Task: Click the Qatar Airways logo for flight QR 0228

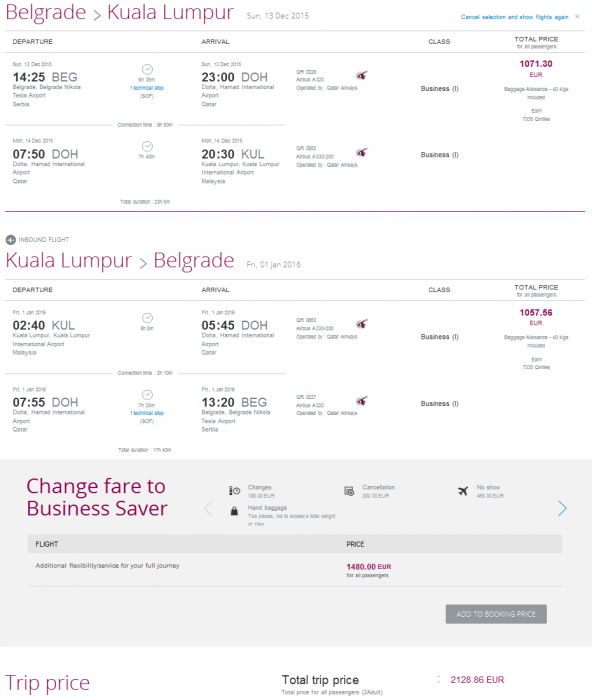Action: [362, 75]
